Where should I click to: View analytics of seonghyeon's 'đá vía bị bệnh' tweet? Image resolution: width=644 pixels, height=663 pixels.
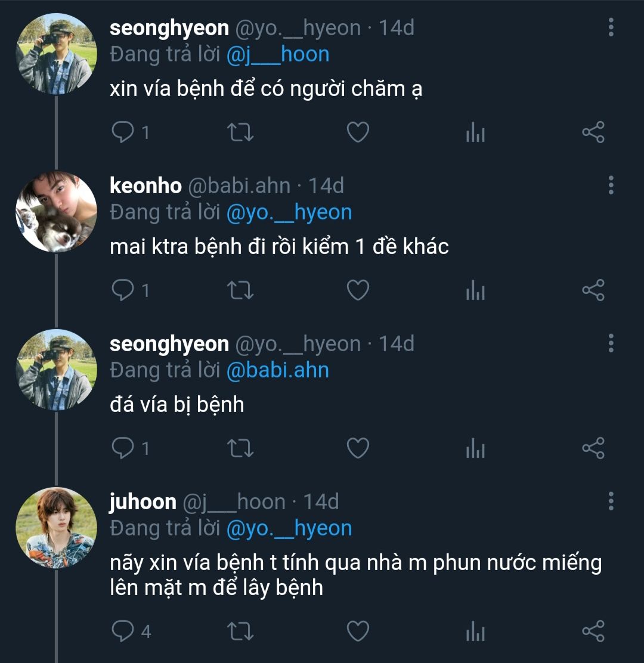[475, 448]
